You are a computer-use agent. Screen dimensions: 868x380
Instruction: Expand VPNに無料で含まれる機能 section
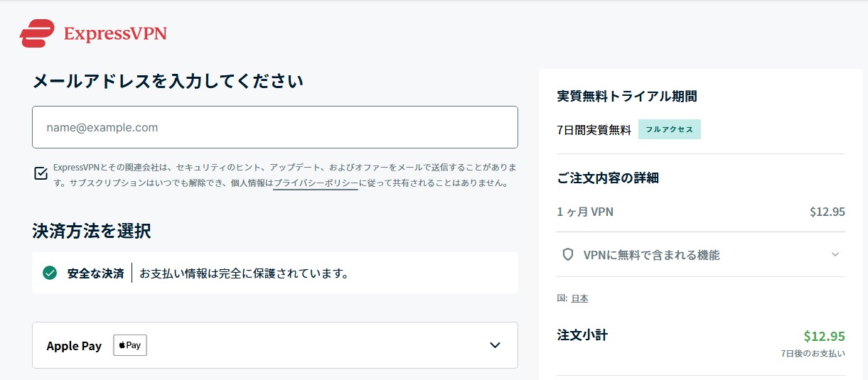tap(701, 254)
